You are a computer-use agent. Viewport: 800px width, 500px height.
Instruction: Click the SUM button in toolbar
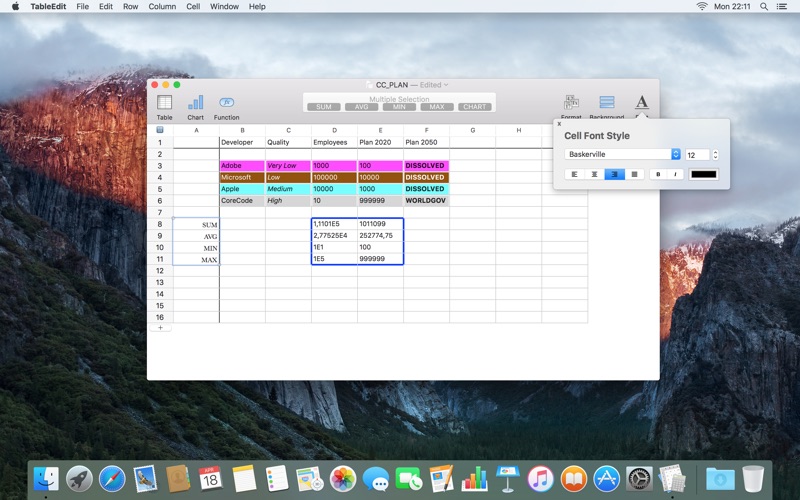click(323, 107)
